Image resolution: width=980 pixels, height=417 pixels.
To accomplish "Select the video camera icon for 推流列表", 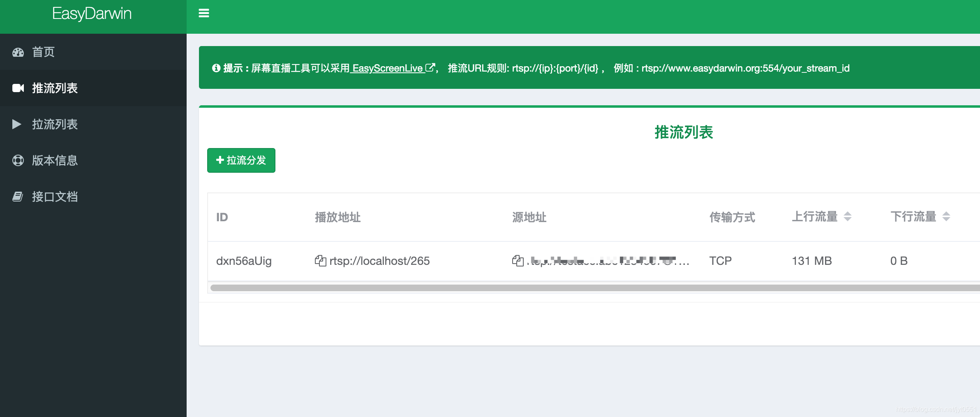I will click(x=18, y=88).
